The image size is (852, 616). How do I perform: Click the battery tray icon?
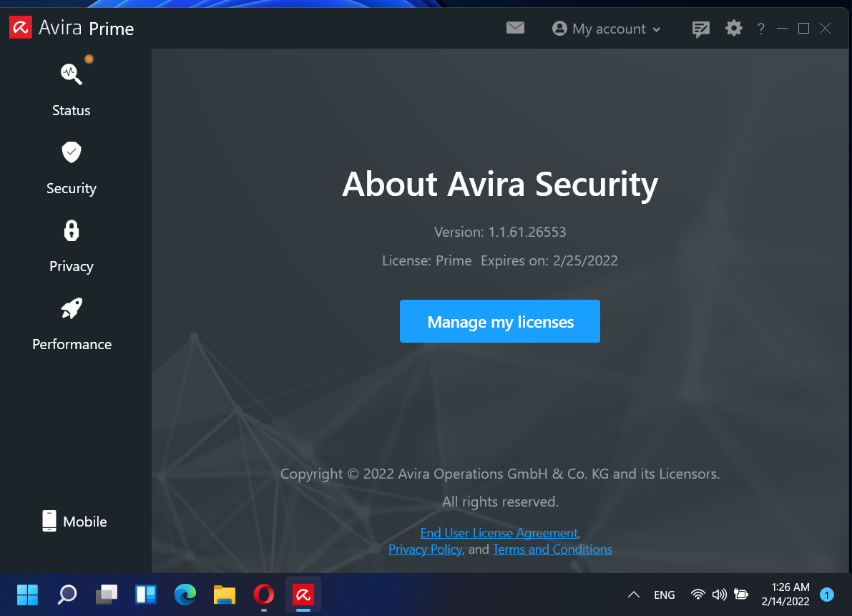(x=741, y=595)
